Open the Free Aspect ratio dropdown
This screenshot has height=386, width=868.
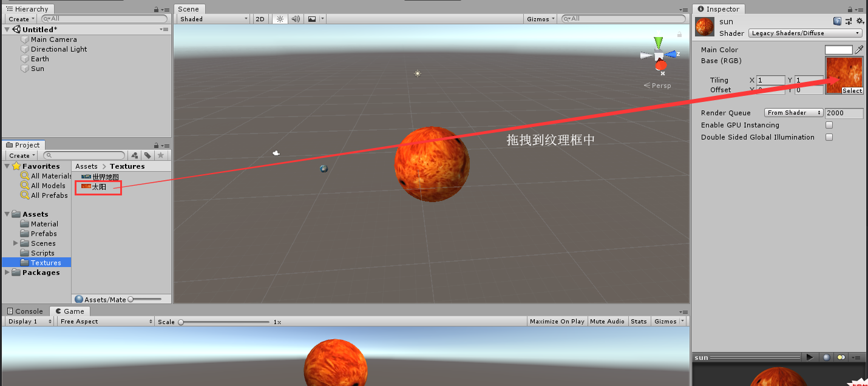click(x=105, y=321)
